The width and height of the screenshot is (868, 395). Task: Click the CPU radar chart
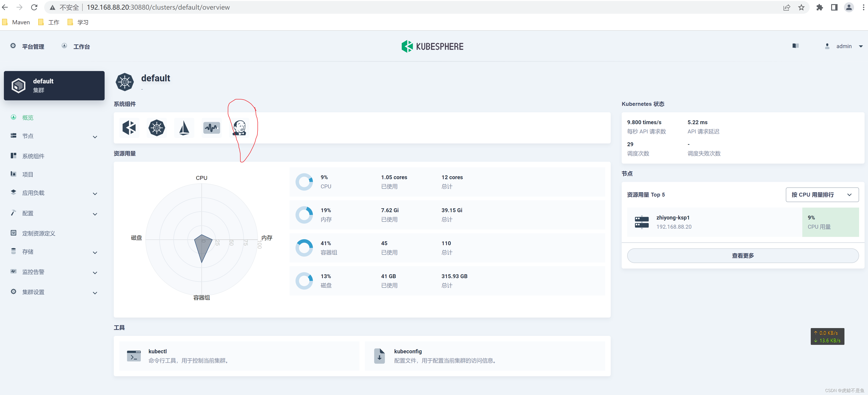(x=201, y=239)
